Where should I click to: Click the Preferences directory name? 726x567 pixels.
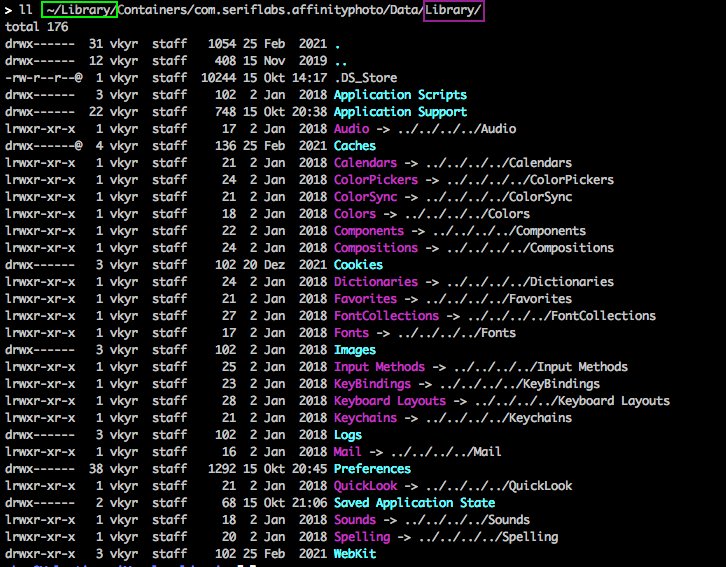pos(371,469)
